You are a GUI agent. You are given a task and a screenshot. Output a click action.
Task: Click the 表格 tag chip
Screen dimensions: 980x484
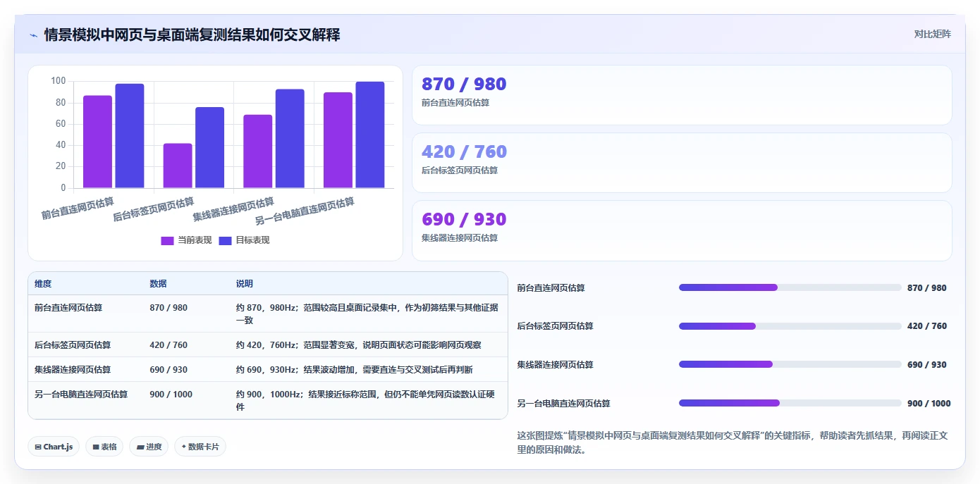pos(104,447)
